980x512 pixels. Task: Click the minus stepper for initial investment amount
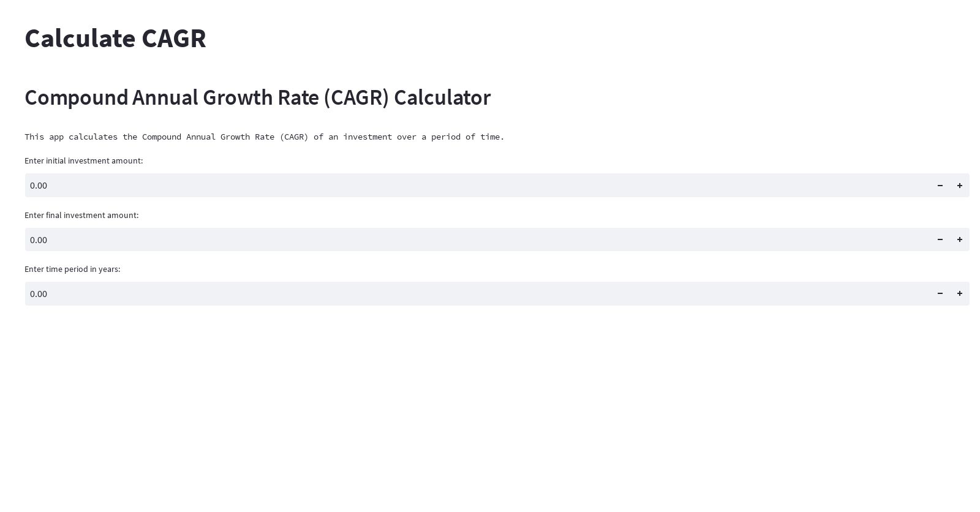point(940,185)
